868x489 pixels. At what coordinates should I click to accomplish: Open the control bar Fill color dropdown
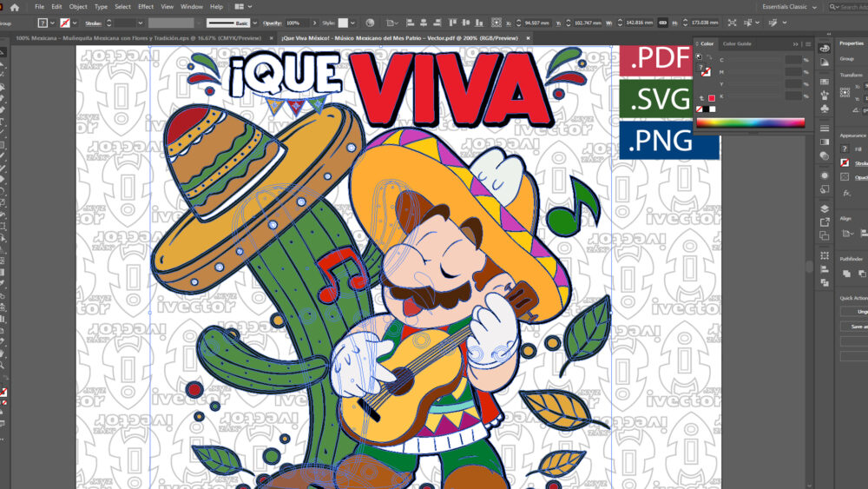tap(53, 23)
